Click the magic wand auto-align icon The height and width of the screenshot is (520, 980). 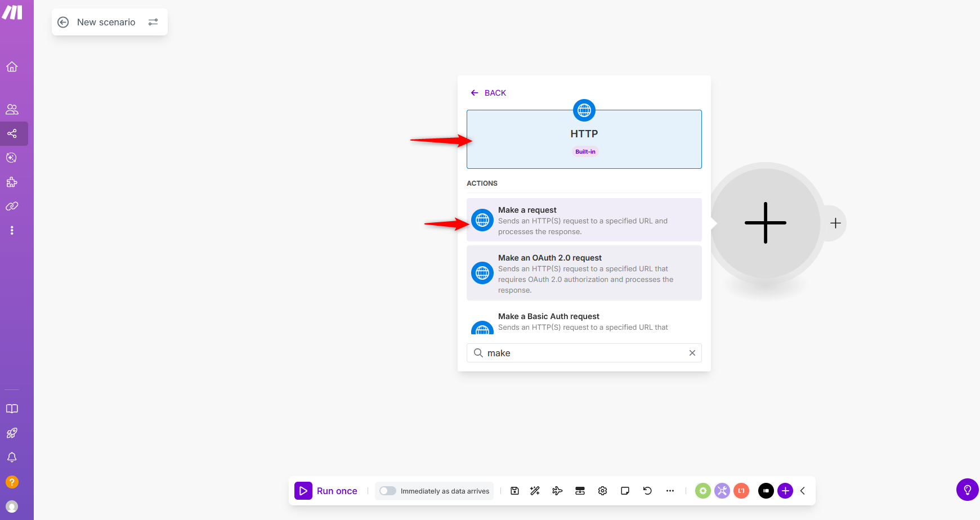coord(535,491)
